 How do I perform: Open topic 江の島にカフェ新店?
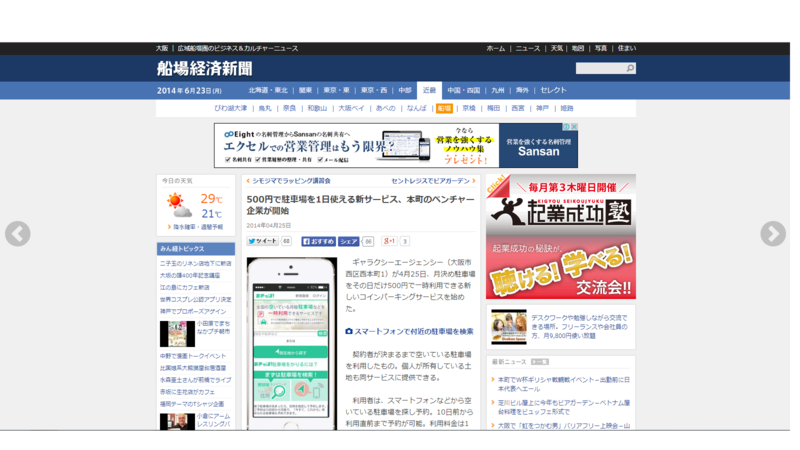tap(184, 287)
